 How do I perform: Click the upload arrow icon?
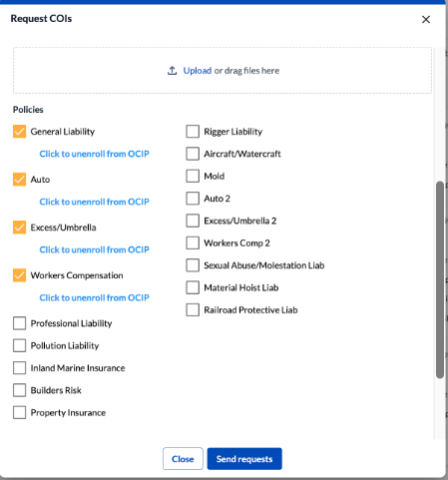(x=172, y=71)
